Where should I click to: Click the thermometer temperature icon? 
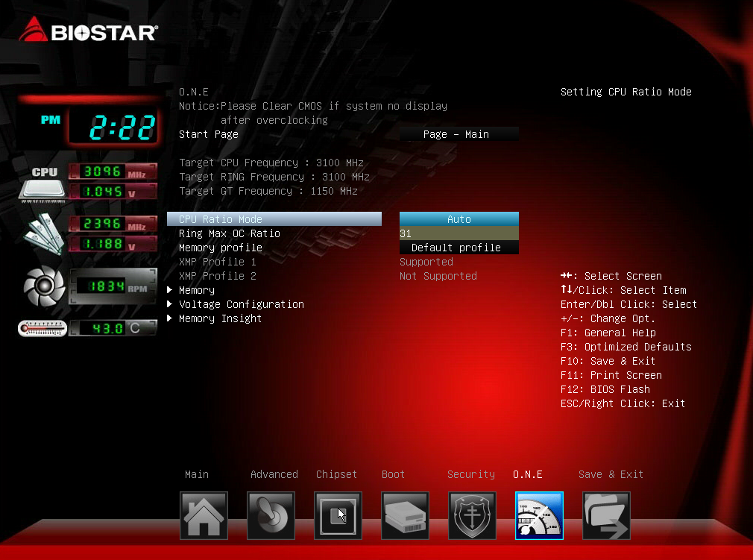[42, 329]
